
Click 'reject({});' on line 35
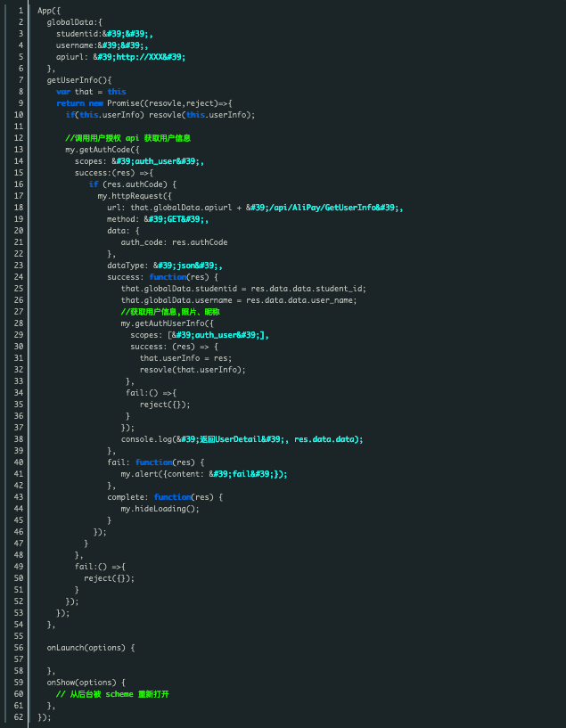pyautogui.click(x=165, y=405)
